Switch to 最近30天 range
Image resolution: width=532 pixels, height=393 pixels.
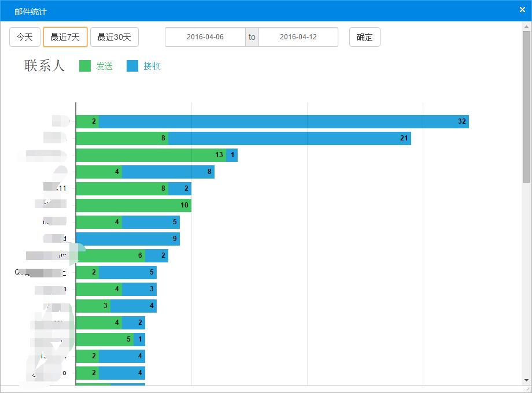coord(114,37)
